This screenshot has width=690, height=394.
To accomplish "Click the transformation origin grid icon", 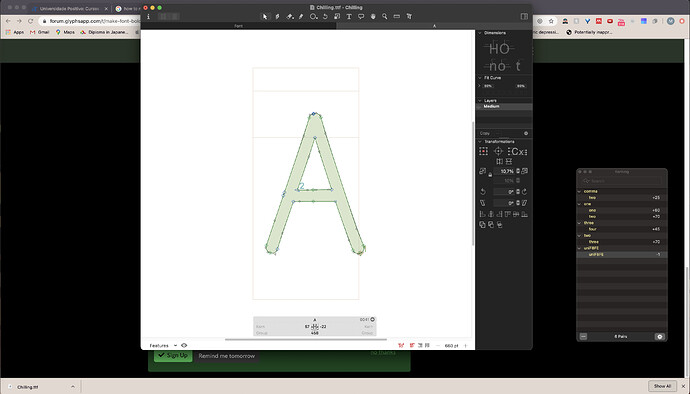I will point(483,151).
